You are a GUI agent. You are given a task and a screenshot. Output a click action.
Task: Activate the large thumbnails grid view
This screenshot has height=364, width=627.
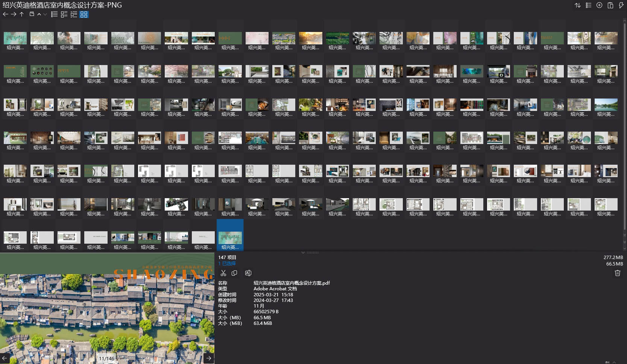tap(84, 14)
